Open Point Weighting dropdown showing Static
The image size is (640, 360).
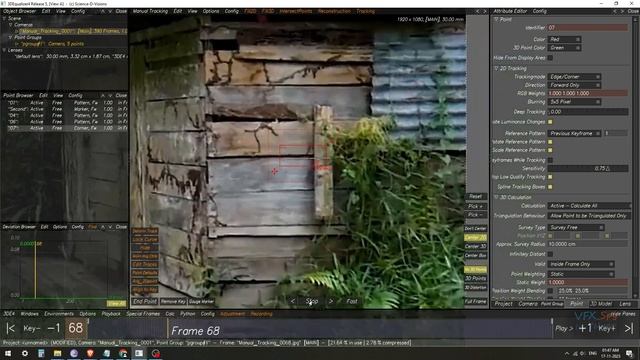tap(581, 274)
